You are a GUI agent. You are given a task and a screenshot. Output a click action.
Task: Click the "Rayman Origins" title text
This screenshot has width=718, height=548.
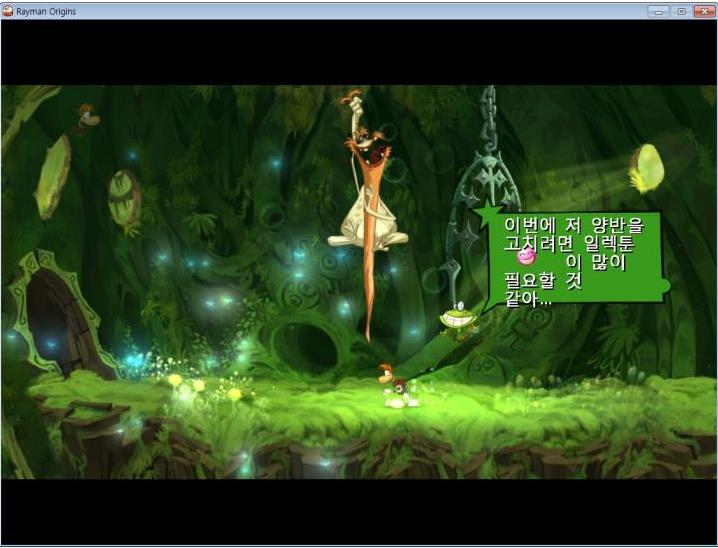point(46,11)
